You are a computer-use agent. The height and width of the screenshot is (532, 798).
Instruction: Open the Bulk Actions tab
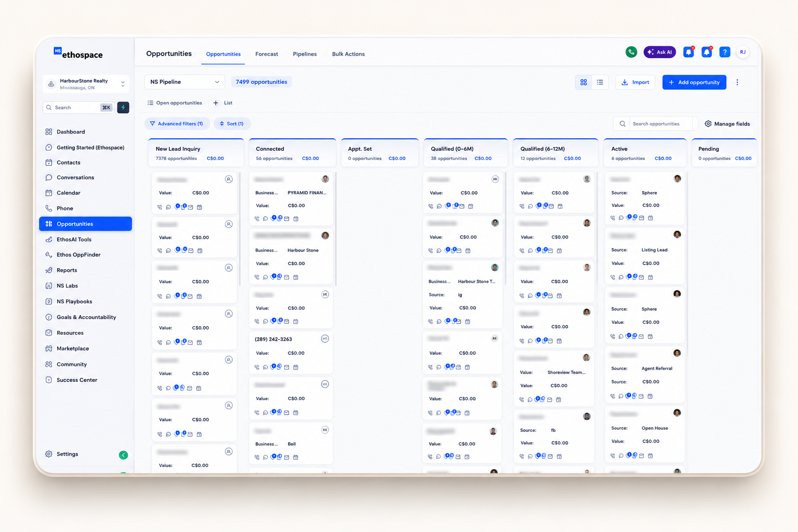349,54
